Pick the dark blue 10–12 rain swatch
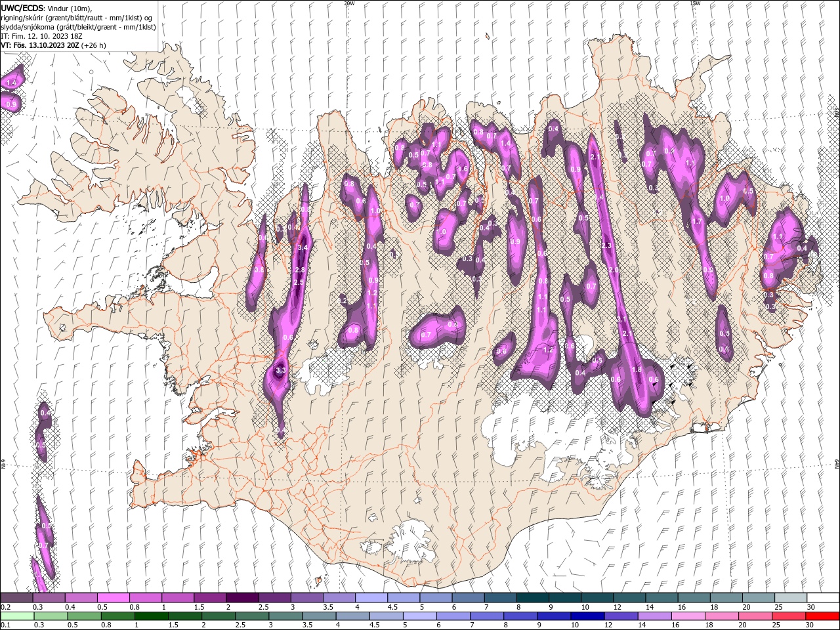840x630 pixels. coord(587,616)
